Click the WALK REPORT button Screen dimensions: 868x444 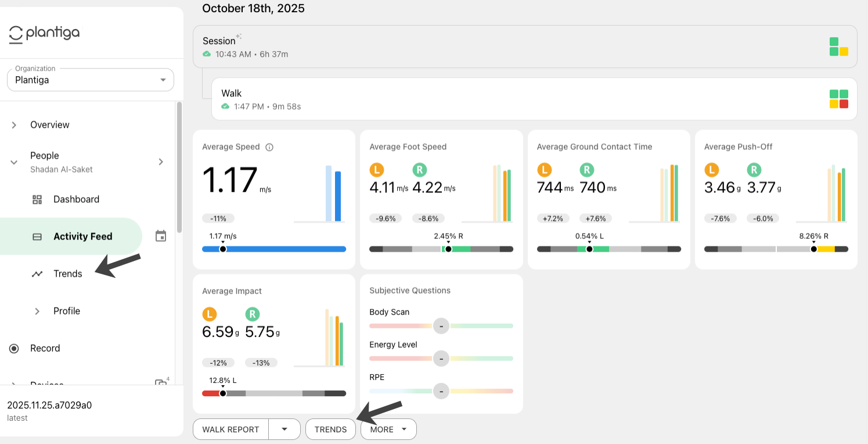point(230,429)
